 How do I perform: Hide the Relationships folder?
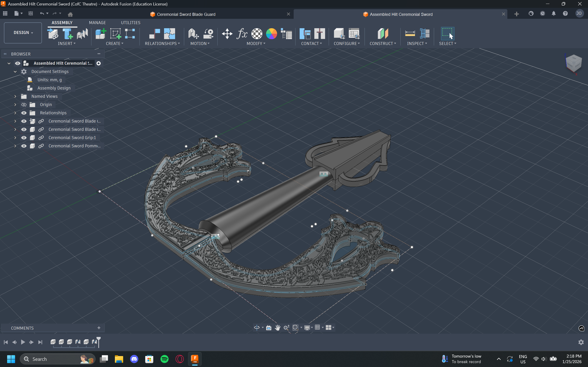[x=24, y=113]
